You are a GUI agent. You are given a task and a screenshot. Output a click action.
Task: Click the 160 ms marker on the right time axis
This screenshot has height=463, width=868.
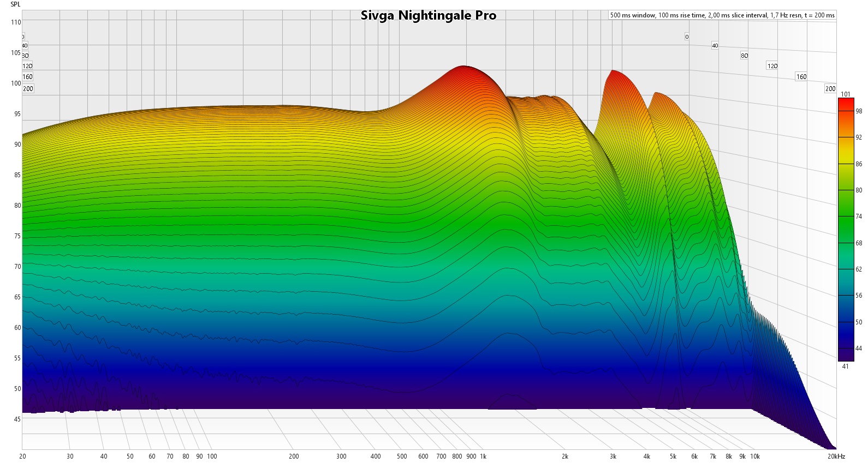point(801,77)
